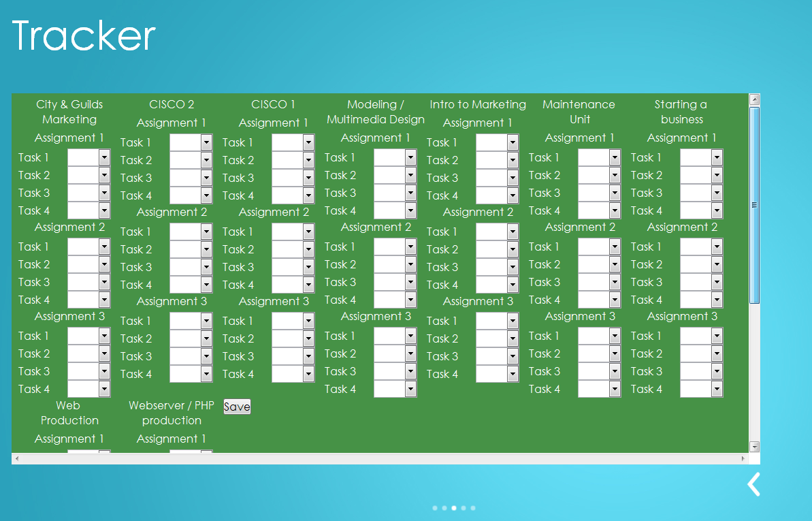Viewport: 812px width, 521px height.
Task: Open Starting a business Assignment 1 Task 1 dropdown
Action: [x=700, y=157]
